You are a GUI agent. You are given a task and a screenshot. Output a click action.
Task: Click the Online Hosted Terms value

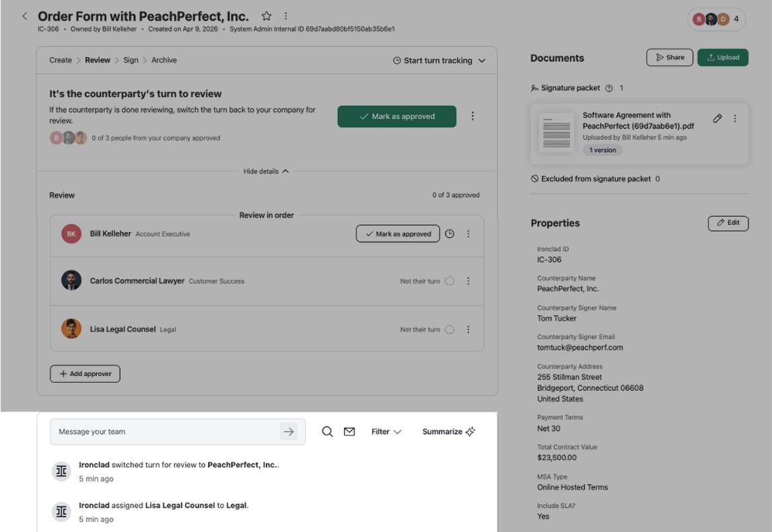[573, 487]
